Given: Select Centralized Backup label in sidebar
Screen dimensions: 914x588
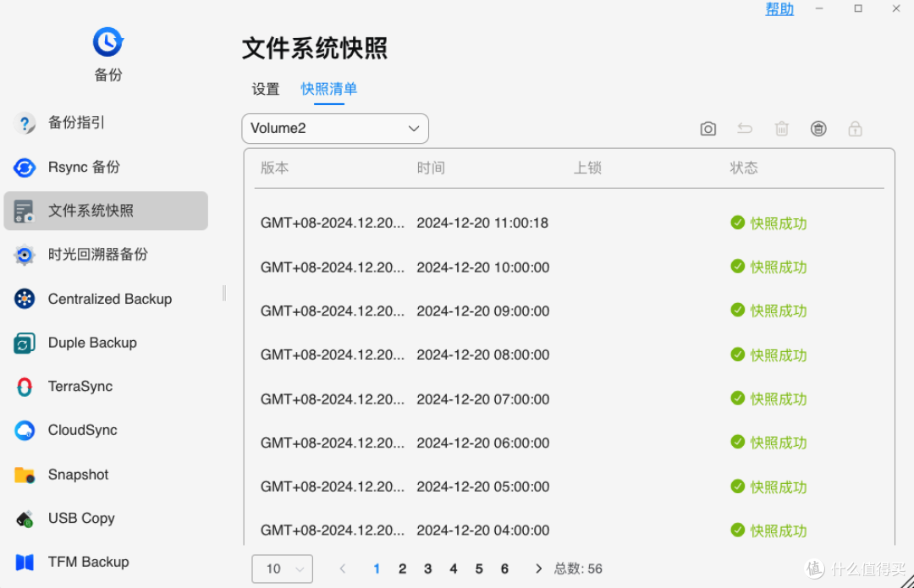Looking at the screenshot, I should point(109,299).
